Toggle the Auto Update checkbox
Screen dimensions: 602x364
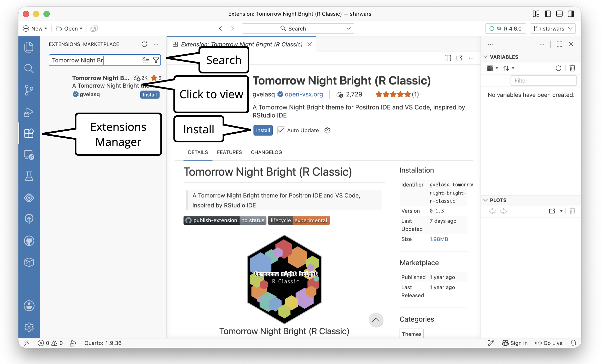coord(281,130)
